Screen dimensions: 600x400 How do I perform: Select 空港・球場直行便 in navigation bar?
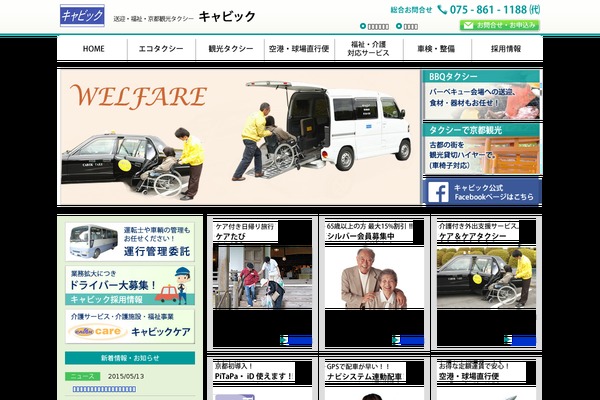[299, 49]
